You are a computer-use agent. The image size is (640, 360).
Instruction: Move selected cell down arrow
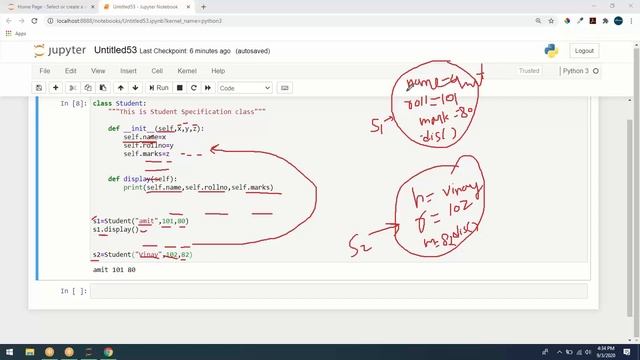click(x=135, y=88)
